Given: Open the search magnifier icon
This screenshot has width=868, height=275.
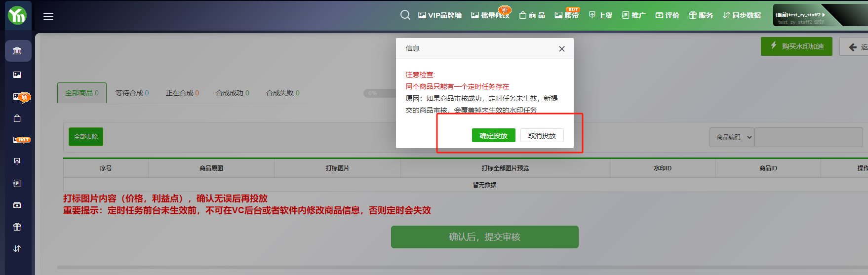Looking at the screenshot, I should (x=405, y=15).
